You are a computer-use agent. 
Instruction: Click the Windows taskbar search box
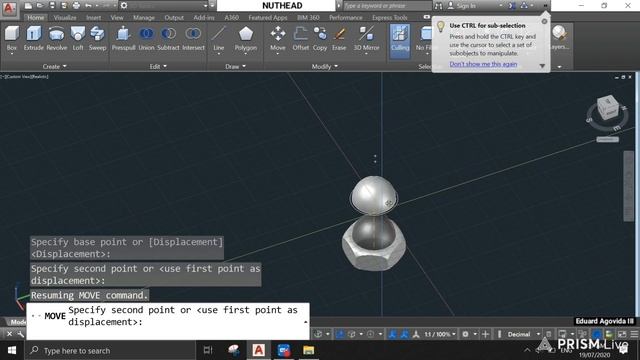tap(110, 350)
